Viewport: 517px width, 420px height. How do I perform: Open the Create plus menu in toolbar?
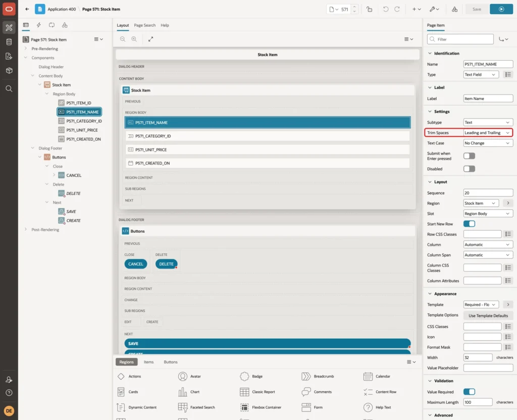[x=417, y=9]
